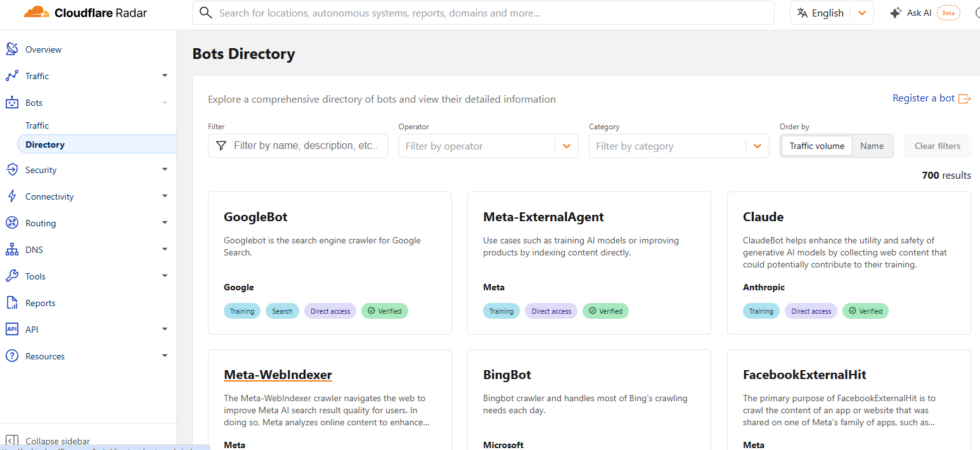This screenshot has height=450, width=980.
Task: Click the 'Anthropic' operator text
Action: (x=764, y=288)
